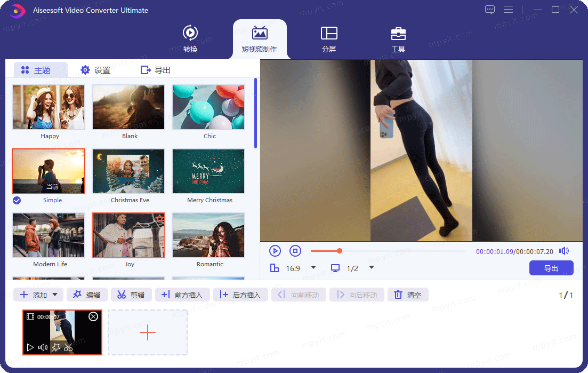Open the 设置 settings sub-tab

pyautogui.click(x=95, y=70)
